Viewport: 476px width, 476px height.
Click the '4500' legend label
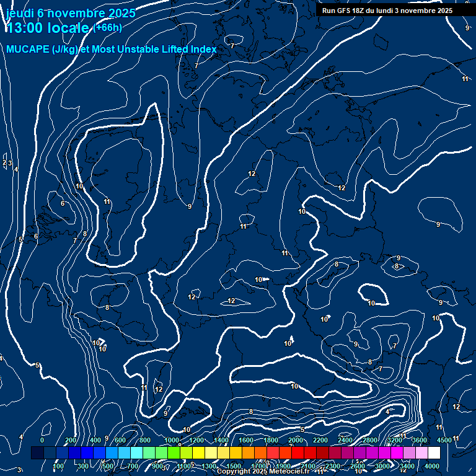[x=444, y=440]
